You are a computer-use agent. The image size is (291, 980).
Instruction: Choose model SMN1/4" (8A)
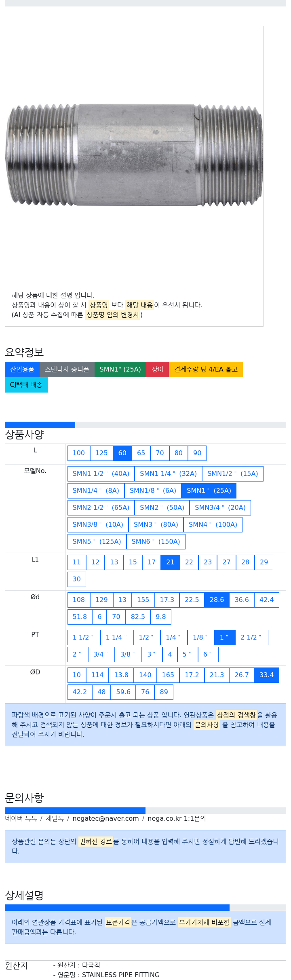tap(96, 491)
